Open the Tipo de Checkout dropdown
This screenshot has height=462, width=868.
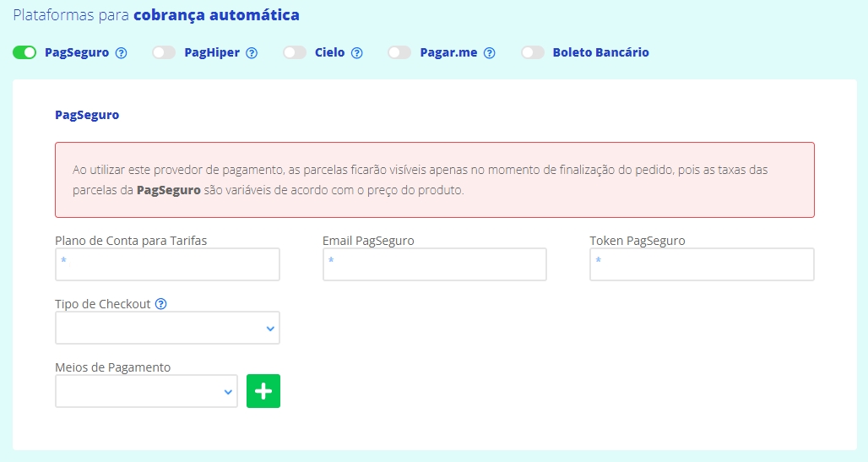click(x=167, y=328)
